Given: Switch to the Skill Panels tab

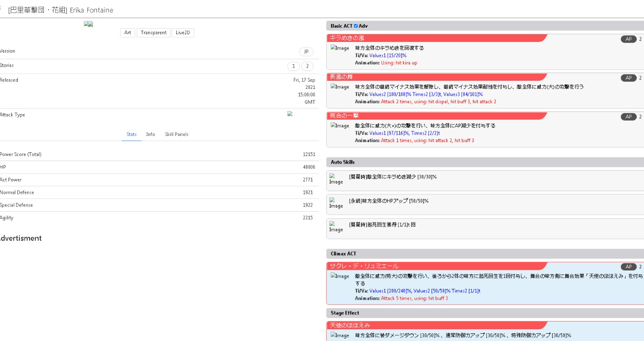Looking at the screenshot, I should 176,134.
